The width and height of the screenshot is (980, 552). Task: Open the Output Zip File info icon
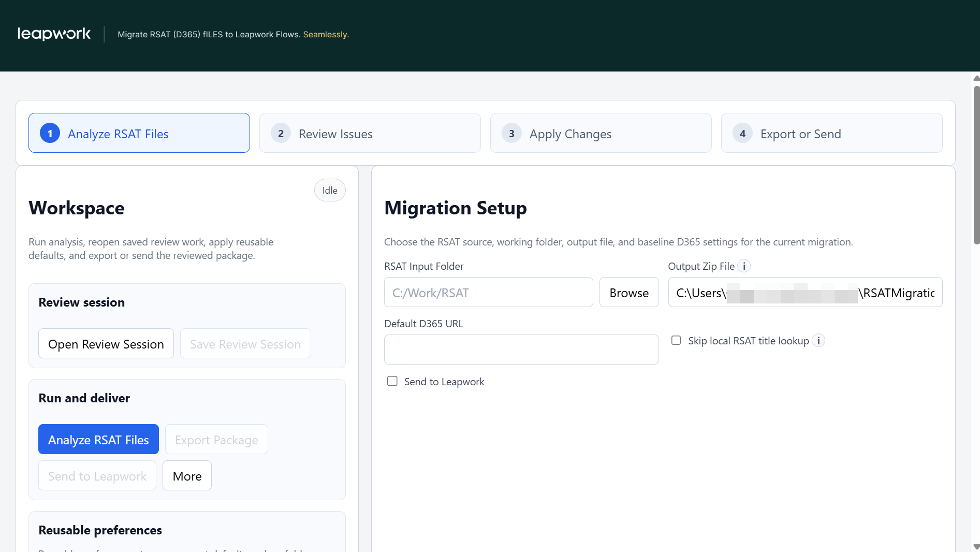(744, 266)
